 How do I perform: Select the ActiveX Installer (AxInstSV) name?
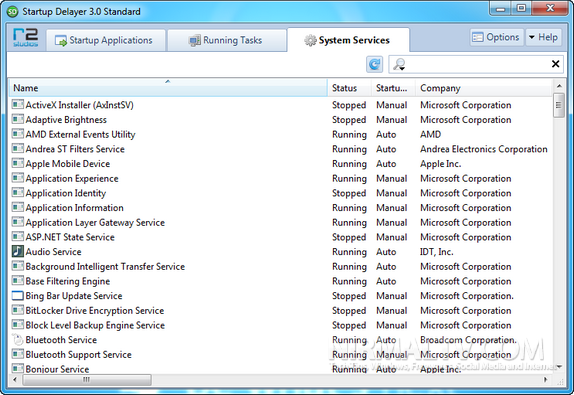(79, 105)
